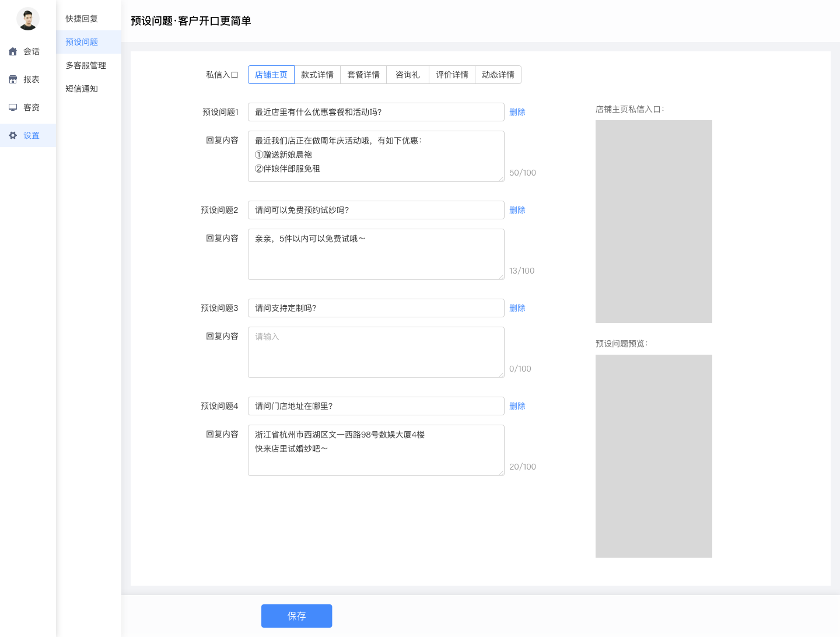840x637 pixels.
Task: Click the 设置 gear icon
Action: pyautogui.click(x=13, y=135)
